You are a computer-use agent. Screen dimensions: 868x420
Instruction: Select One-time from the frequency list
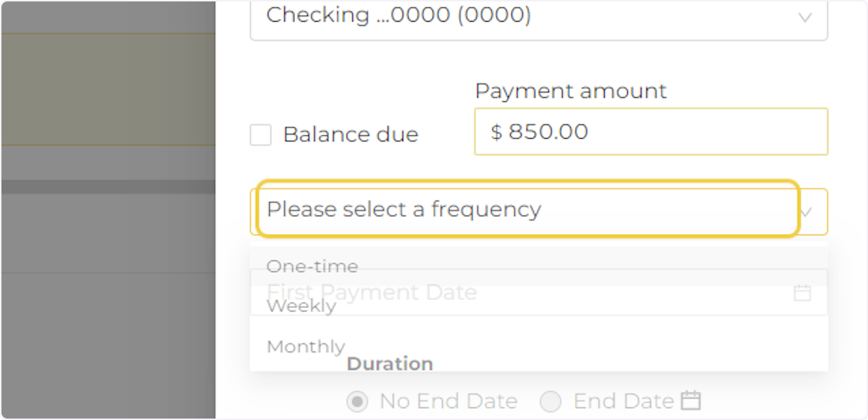tap(312, 266)
